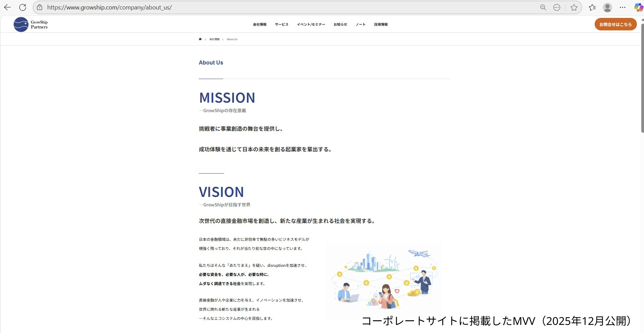Launch the Copilot icon

(x=638, y=7)
